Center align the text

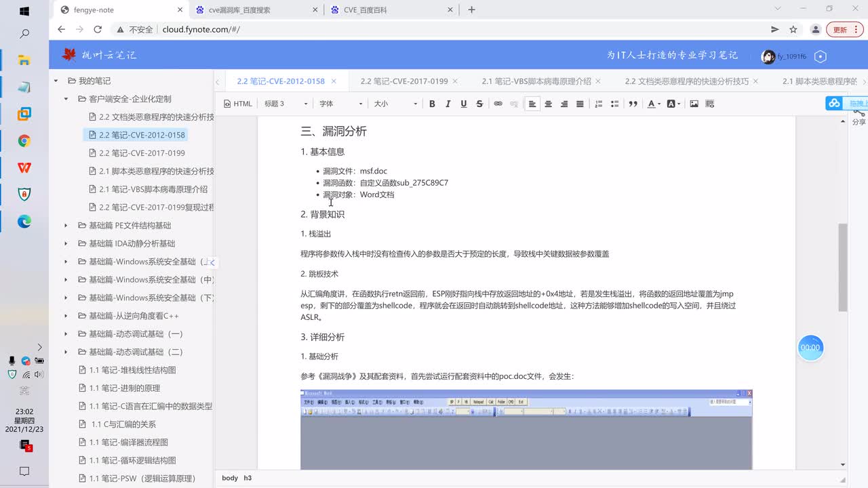pyautogui.click(x=548, y=104)
